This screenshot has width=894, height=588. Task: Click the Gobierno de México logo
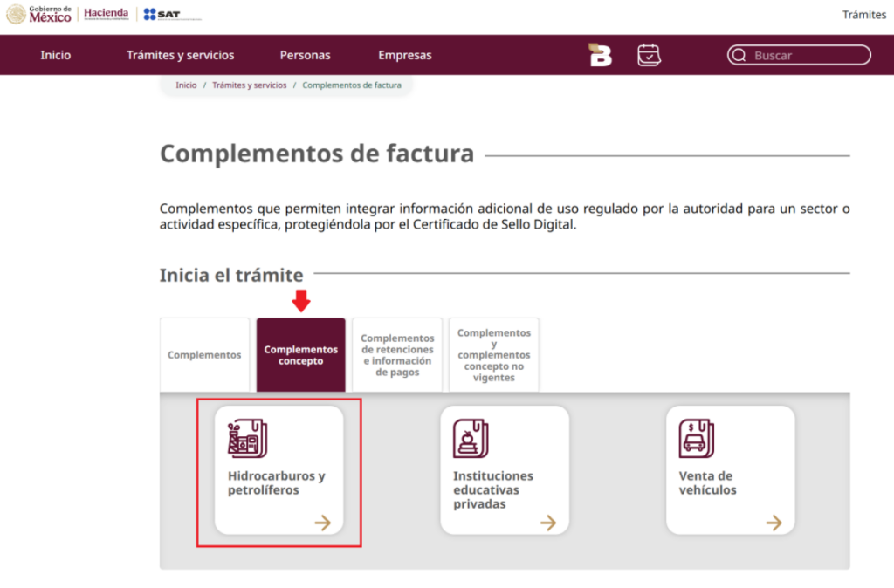click(x=40, y=14)
